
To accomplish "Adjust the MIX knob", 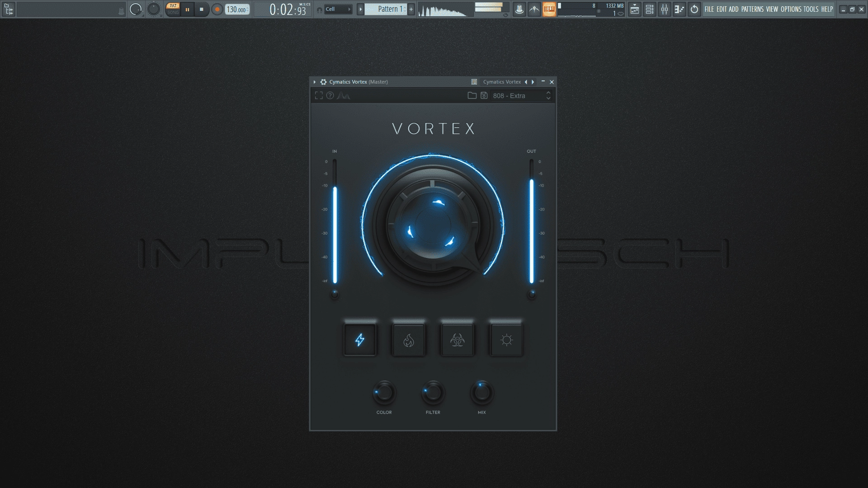I will pos(482,393).
